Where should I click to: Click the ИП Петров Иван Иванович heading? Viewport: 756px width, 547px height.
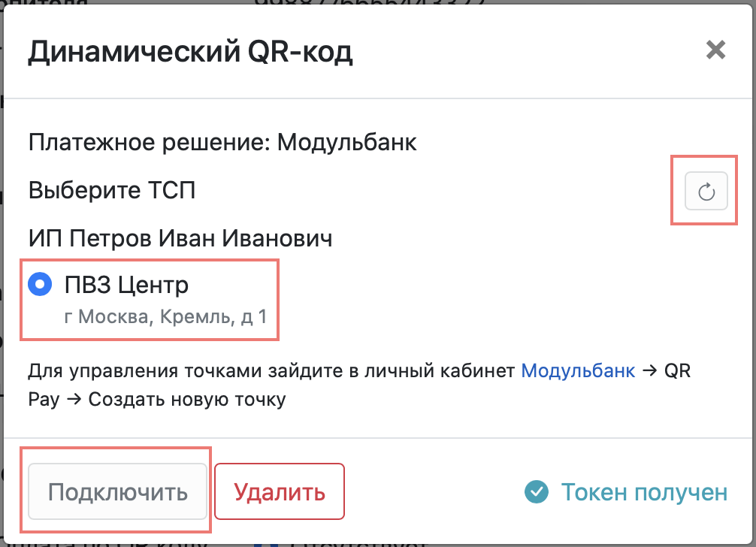click(180, 238)
